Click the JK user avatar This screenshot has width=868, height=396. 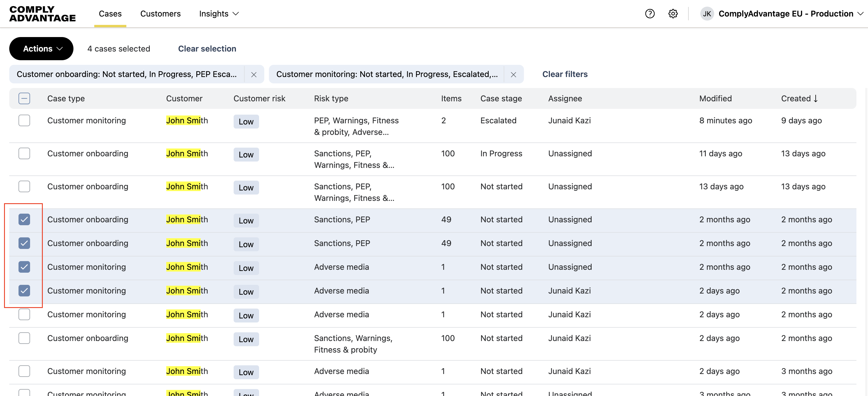[x=707, y=14]
